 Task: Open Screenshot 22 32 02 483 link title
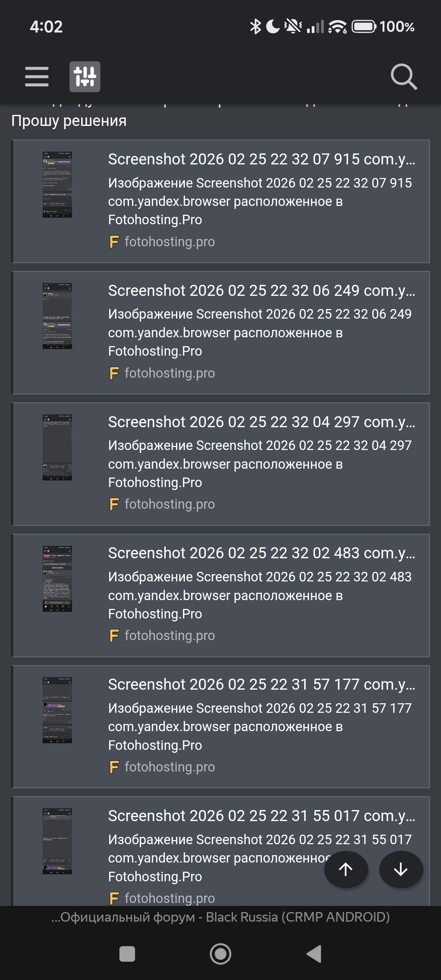coord(261,553)
